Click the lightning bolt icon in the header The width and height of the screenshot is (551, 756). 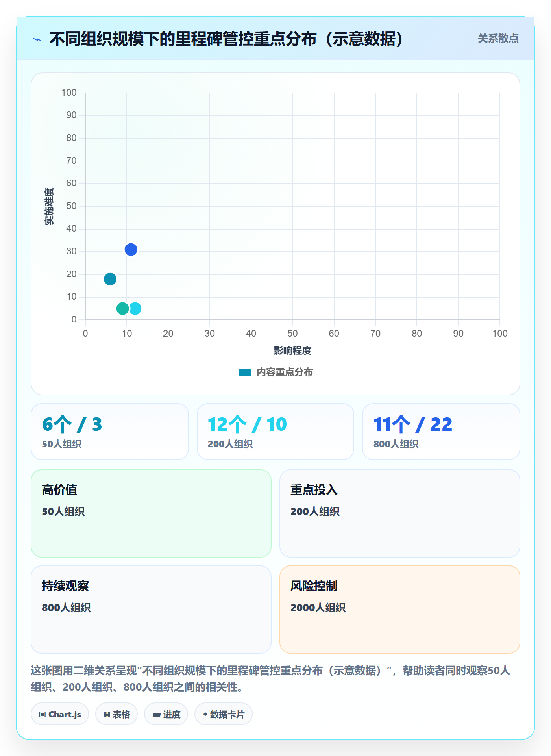pyautogui.click(x=37, y=39)
